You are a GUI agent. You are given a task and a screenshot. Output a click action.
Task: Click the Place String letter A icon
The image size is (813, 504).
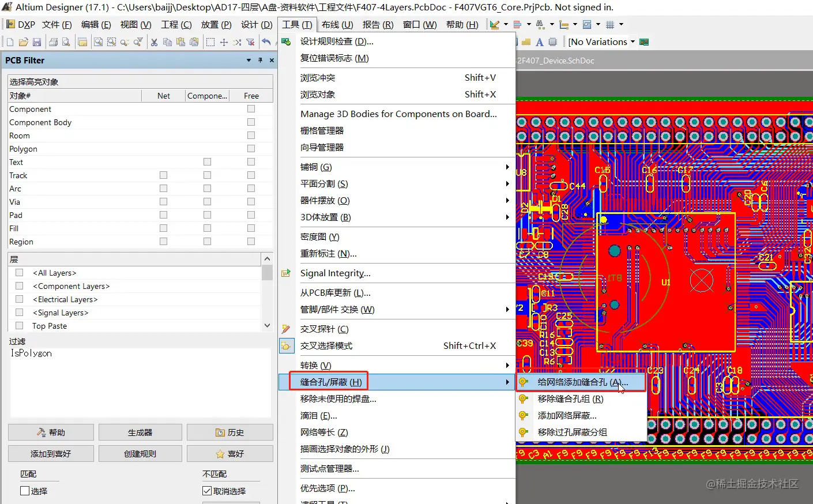(x=539, y=42)
